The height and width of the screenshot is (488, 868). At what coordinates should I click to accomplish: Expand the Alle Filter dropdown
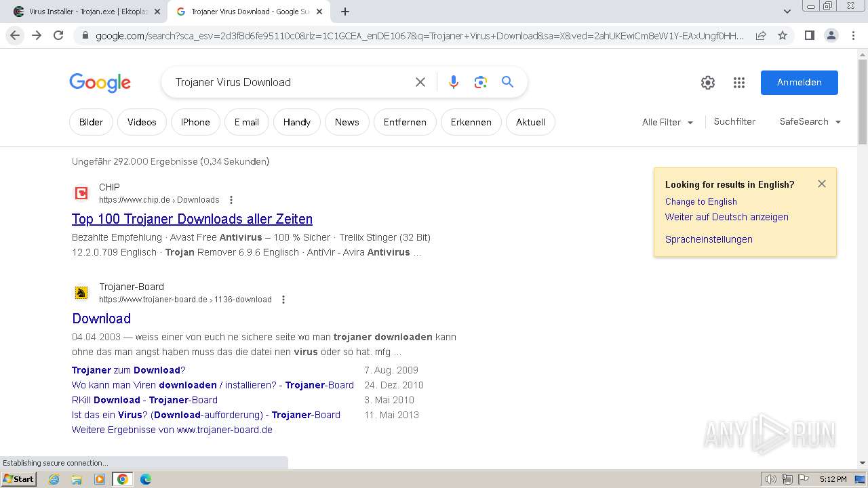click(668, 122)
